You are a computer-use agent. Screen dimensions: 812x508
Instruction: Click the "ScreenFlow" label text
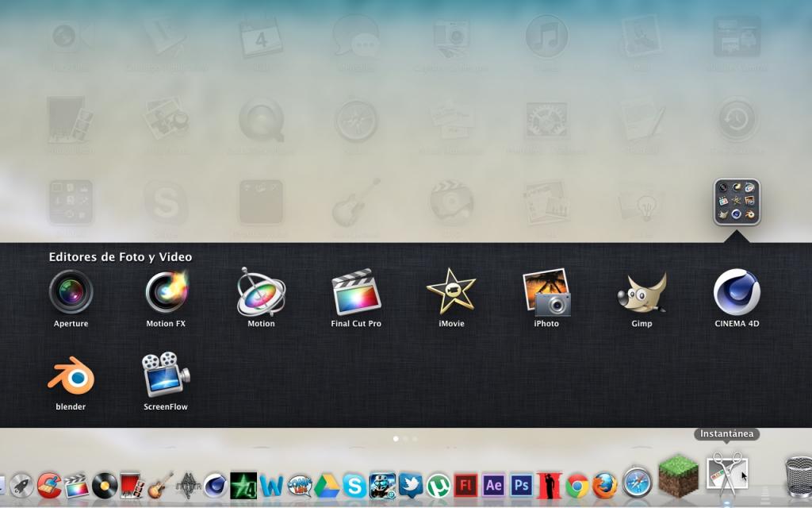click(x=166, y=407)
